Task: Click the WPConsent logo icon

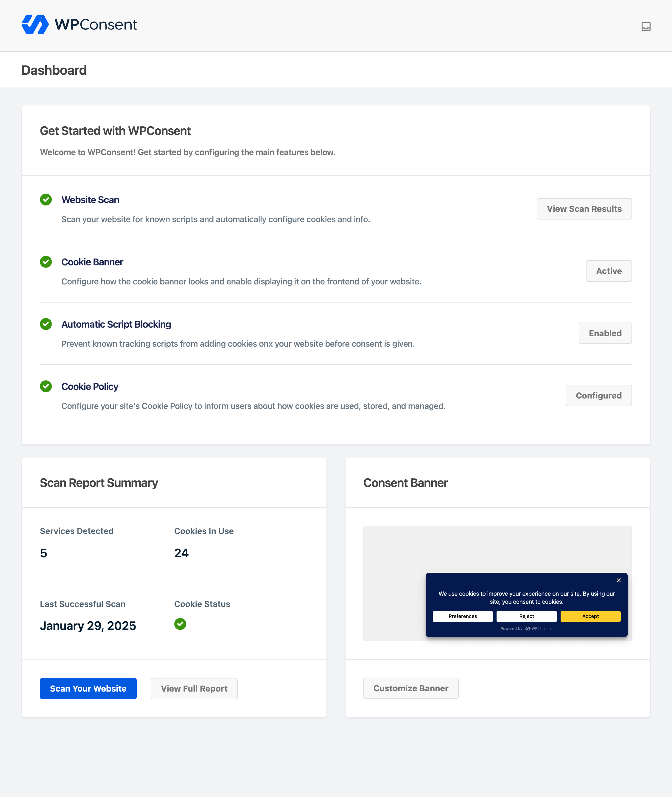Action: pos(35,24)
